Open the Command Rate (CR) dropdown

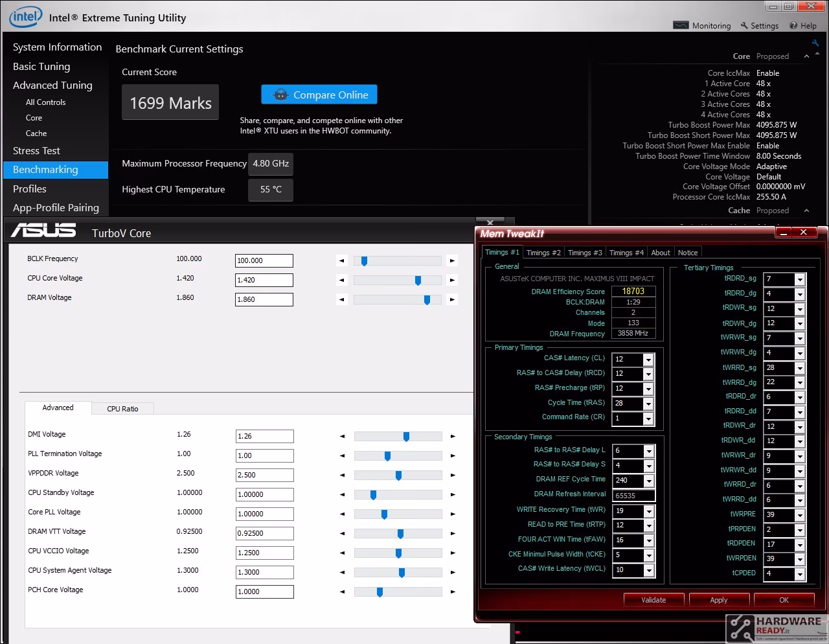coord(648,419)
